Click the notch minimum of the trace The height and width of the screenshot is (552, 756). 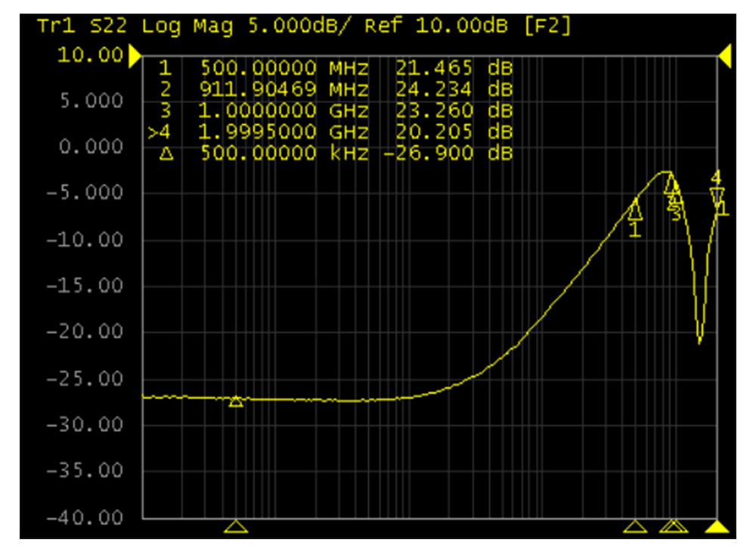coord(699,342)
